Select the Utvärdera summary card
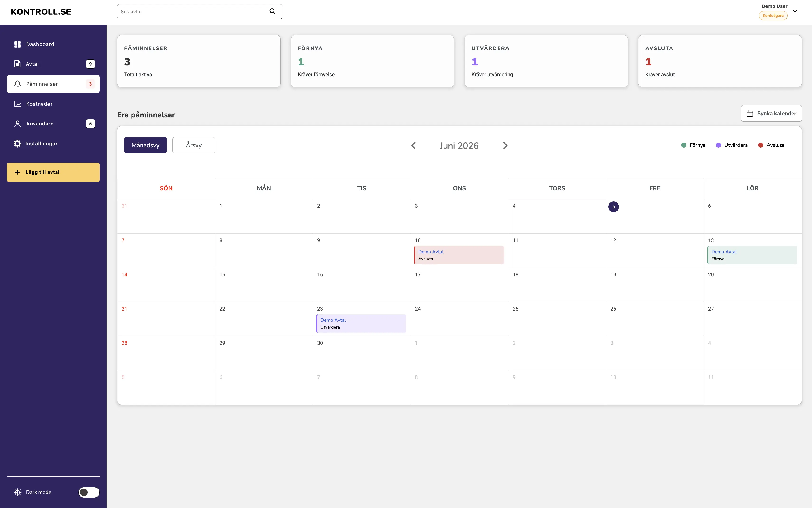Viewport: 812px width, 508px height. [546, 61]
